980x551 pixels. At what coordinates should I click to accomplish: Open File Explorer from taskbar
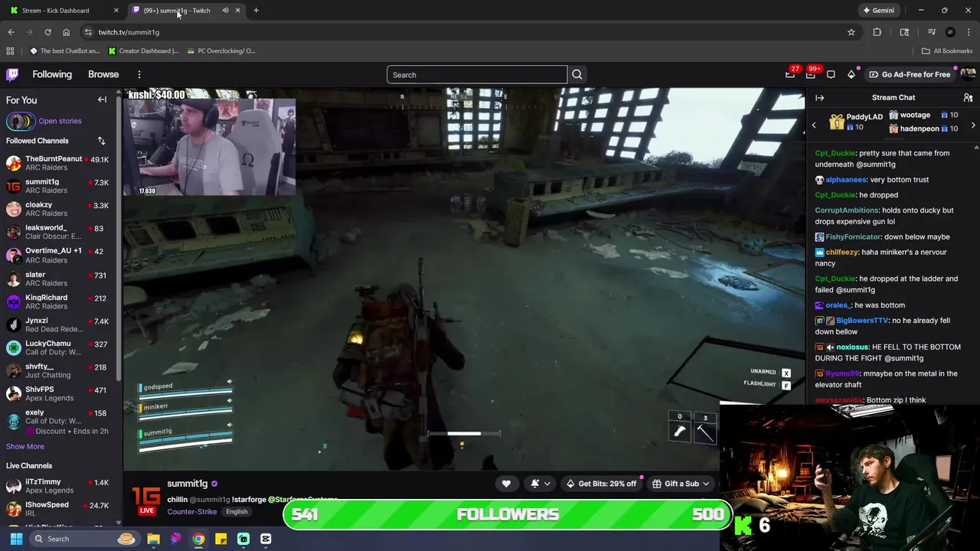click(x=153, y=539)
